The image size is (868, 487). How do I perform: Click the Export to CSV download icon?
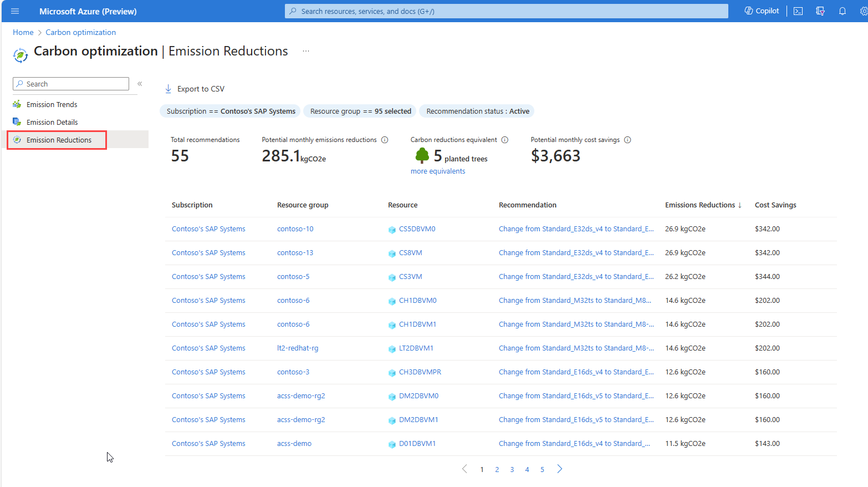coord(169,89)
